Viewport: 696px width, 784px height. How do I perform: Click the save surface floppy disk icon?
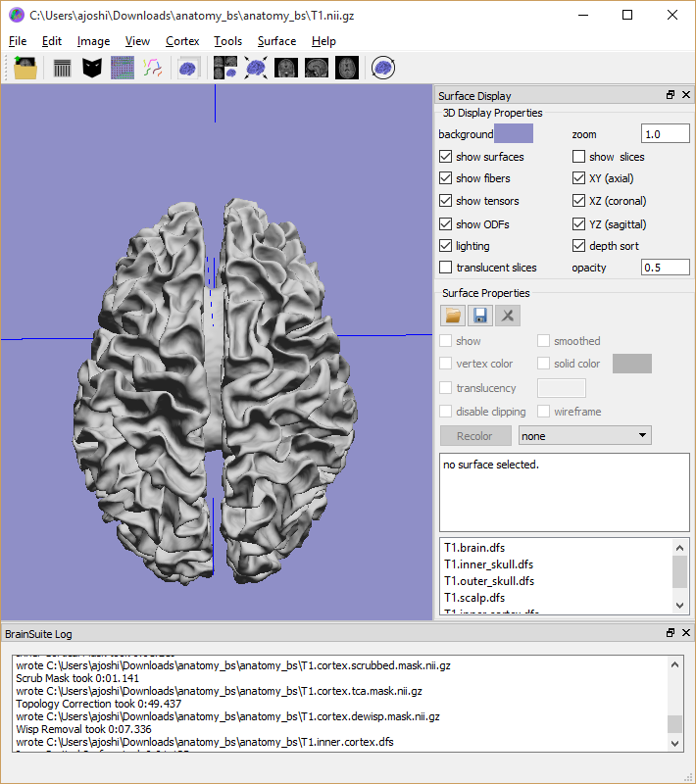tap(480, 316)
